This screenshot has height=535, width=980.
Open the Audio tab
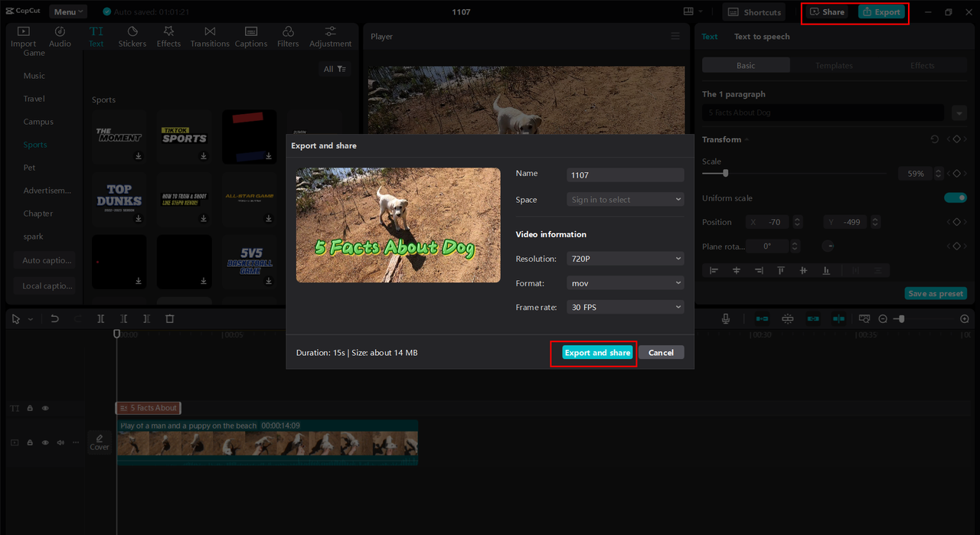click(x=60, y=37)
